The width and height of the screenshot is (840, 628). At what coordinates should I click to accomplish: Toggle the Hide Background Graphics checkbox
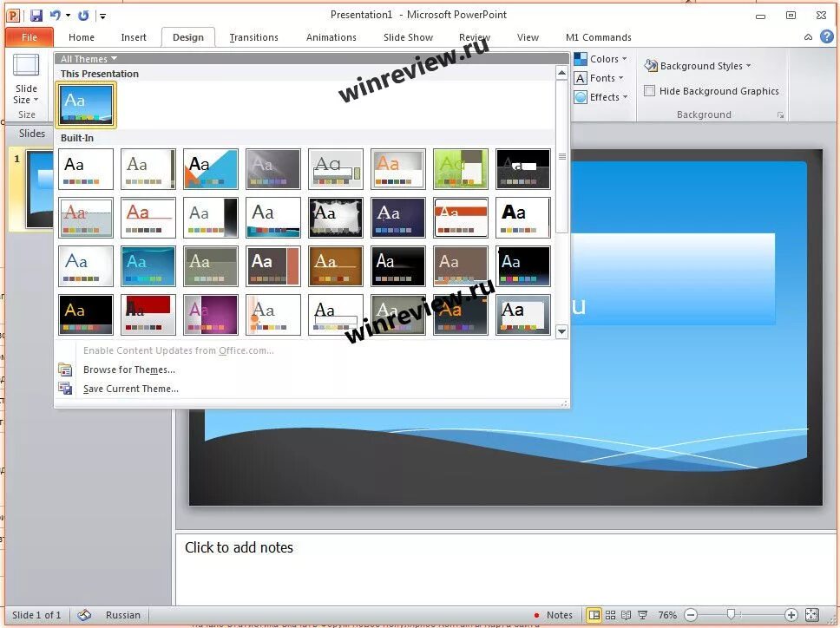tap(649, 90)
